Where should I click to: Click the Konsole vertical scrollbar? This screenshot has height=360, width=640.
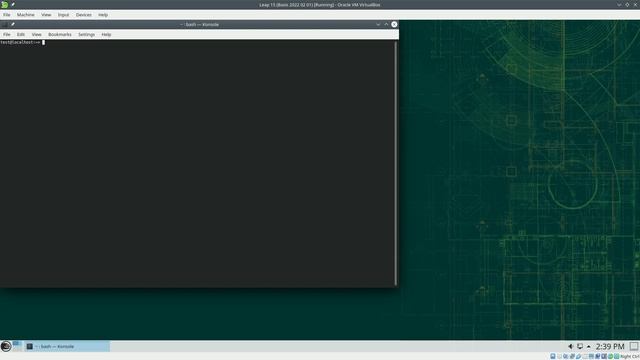[396, 163]
